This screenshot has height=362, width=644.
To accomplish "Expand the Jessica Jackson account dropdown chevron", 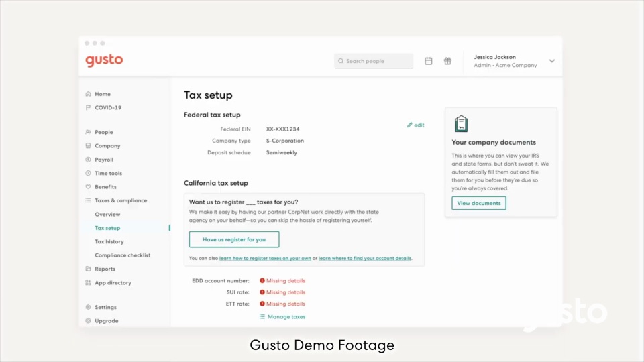I will point(552,61).
